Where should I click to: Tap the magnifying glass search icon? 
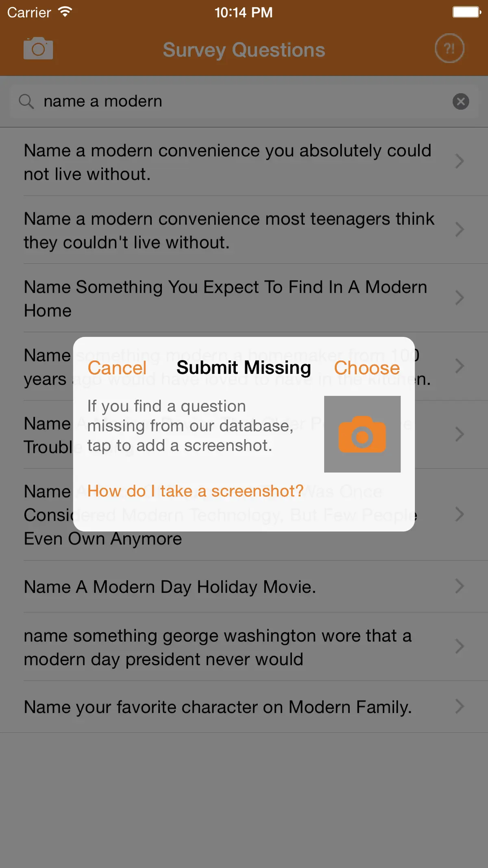pos(26,101)
